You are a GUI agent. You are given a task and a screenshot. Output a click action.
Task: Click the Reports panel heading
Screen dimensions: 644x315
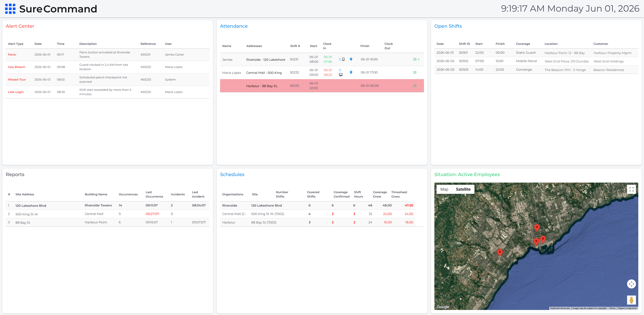pos(15,174)
